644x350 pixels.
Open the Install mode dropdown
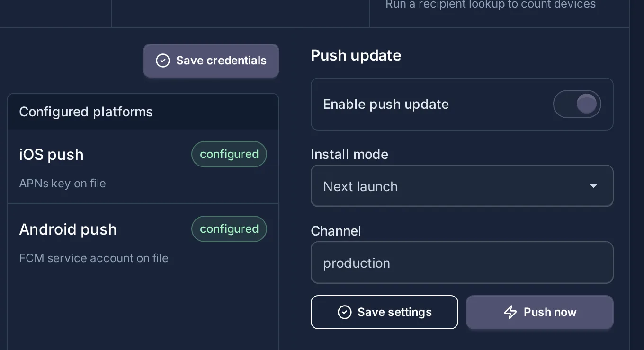(x=462, y=186)
